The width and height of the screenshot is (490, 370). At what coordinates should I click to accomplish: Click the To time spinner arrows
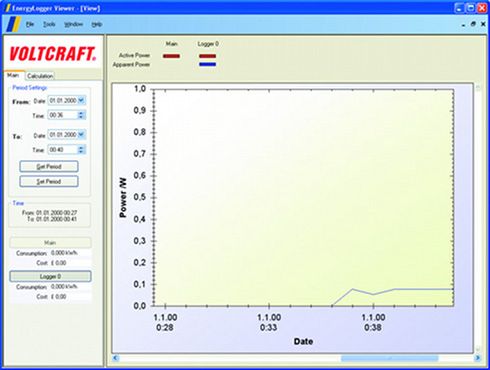tap(81, 150)
